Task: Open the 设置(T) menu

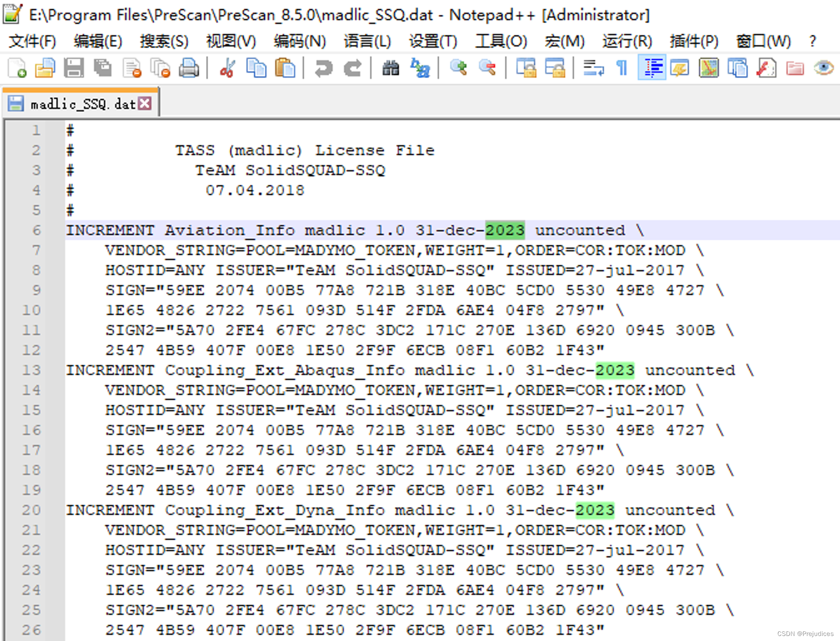Action: click(x=433, y=41)
